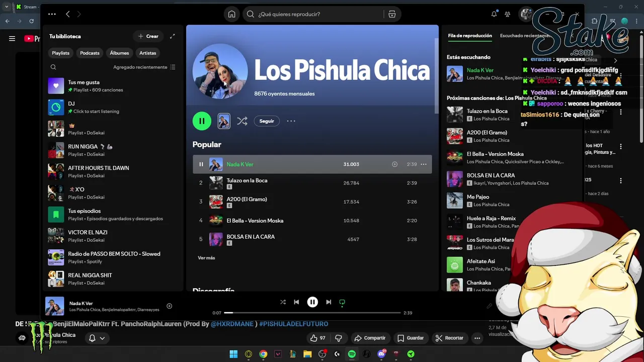The height and width of the screenshot is (362, 644).
Task: Open Spotify three-dots main menu
Action: pyautogui.click(x=52, y=14)
